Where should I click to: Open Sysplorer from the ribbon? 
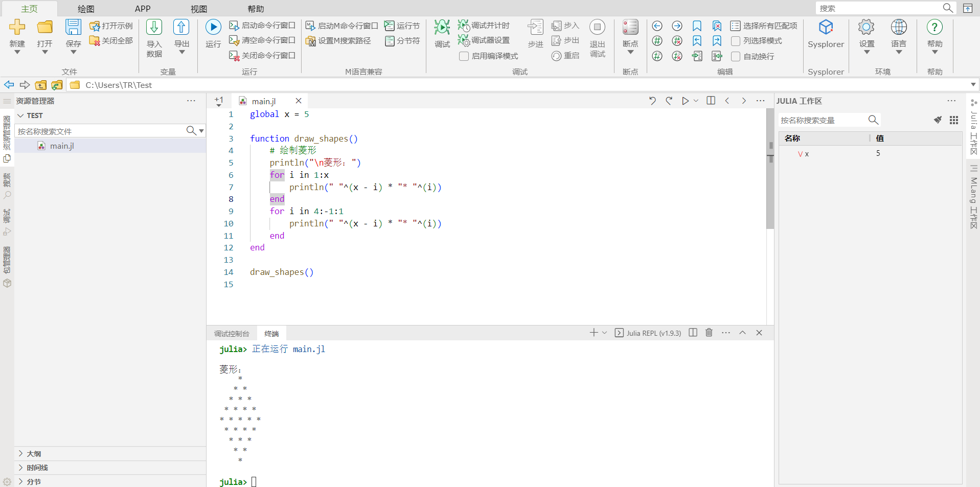click(826, 28)
